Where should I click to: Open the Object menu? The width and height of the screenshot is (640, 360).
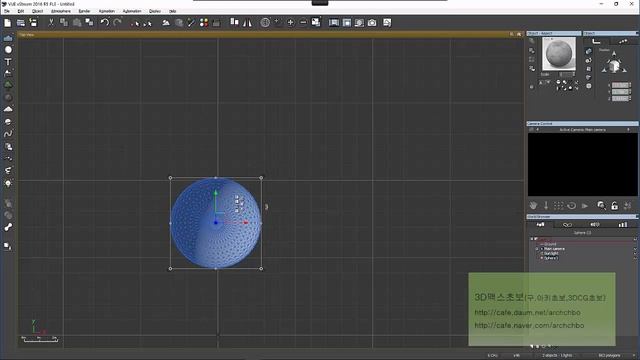(38, 11)
